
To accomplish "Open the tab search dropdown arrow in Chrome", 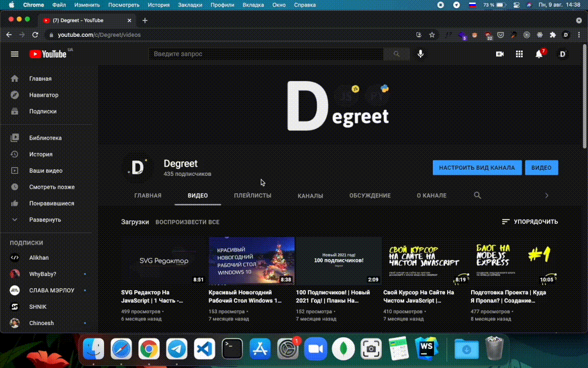I will coord(579,20).
